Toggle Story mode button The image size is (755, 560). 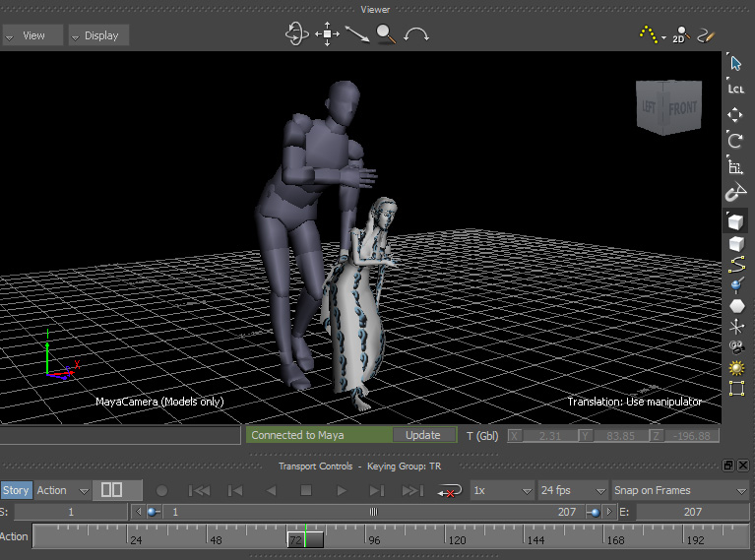coord(16,490)
